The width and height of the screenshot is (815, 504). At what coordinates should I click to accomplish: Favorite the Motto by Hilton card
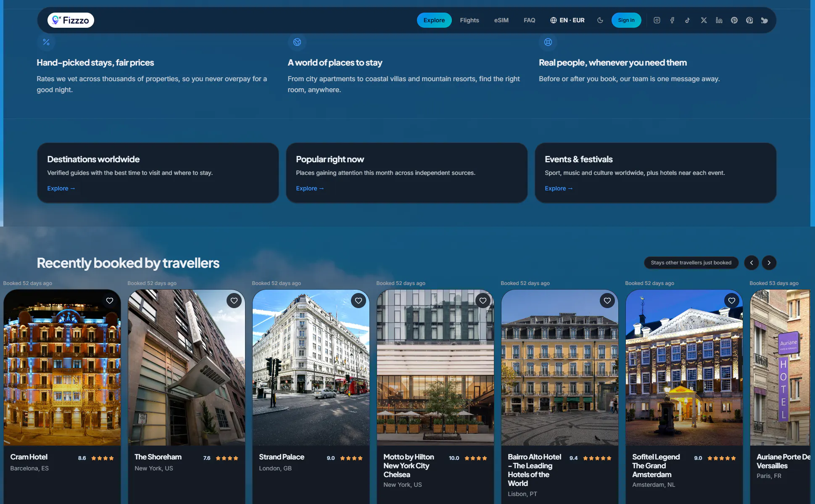click(x=483, y=301)
